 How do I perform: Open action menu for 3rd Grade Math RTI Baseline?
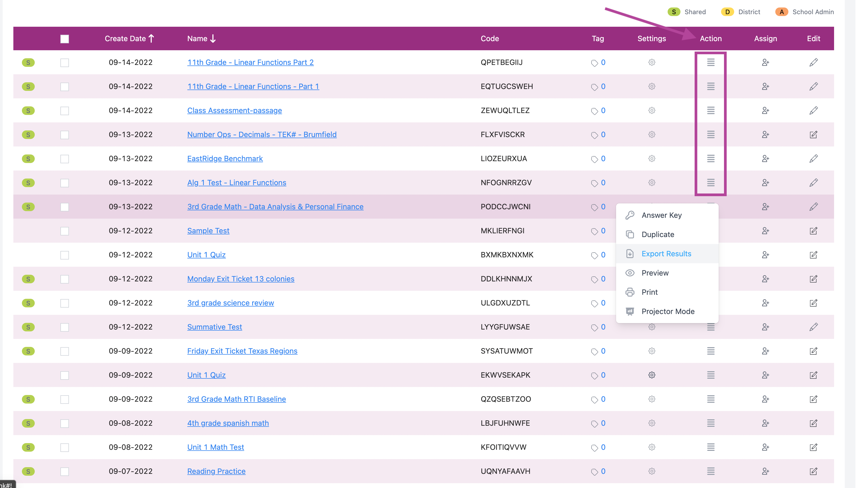click(711, 399)
